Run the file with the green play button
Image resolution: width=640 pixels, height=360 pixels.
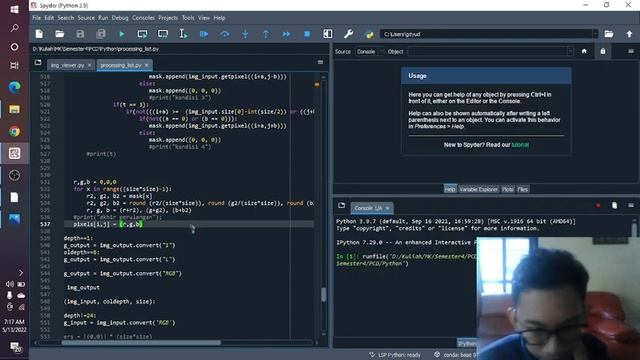tap(122, 34)
